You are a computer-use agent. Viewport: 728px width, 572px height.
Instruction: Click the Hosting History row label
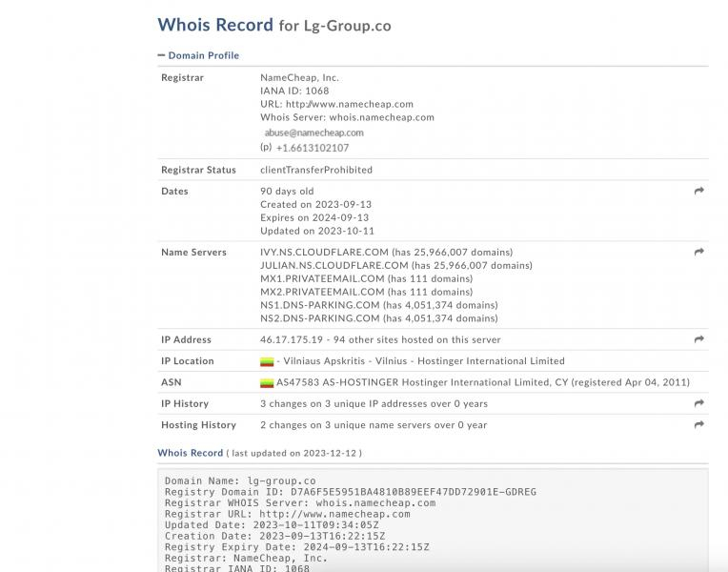point(199,425)
